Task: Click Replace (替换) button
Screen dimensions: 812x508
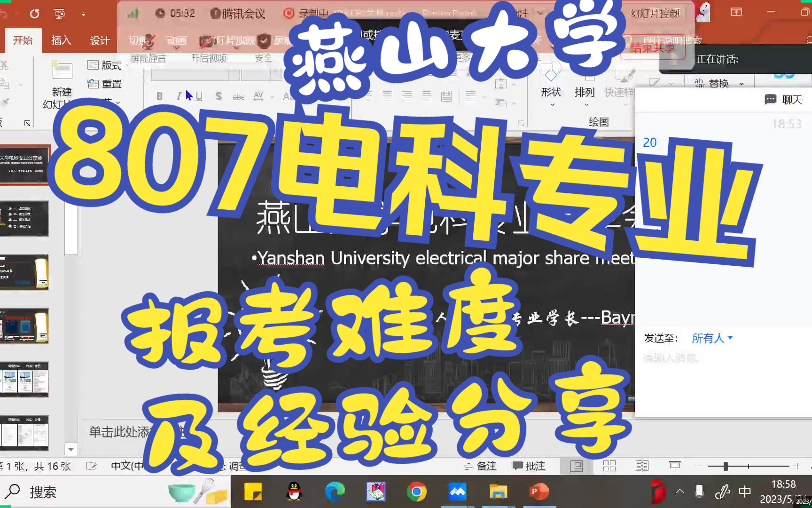Action: 712,83
